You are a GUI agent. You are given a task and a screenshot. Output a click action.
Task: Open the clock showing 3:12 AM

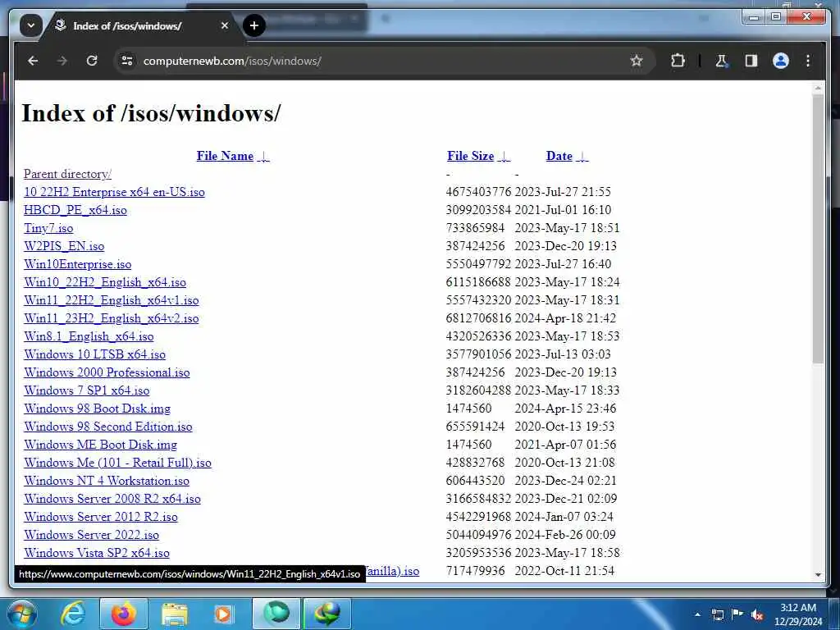tap(797, 614)
